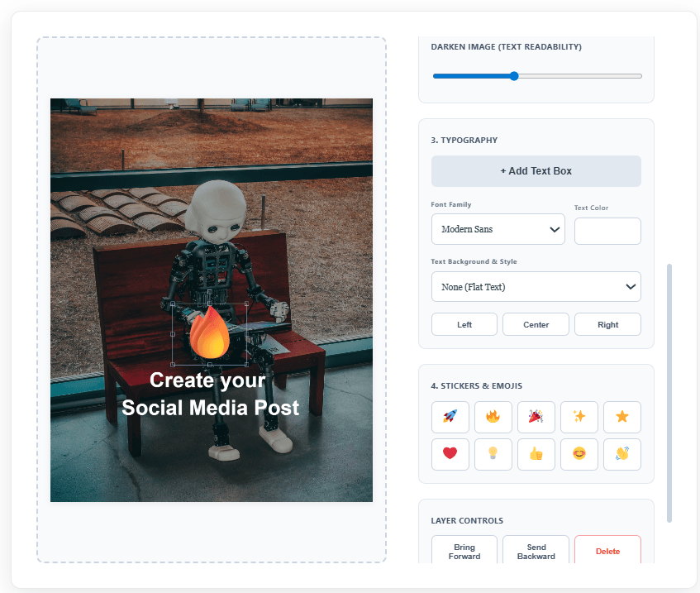Add the light bulb sticker
Screen dimensions: 700x593
point(493,454)
